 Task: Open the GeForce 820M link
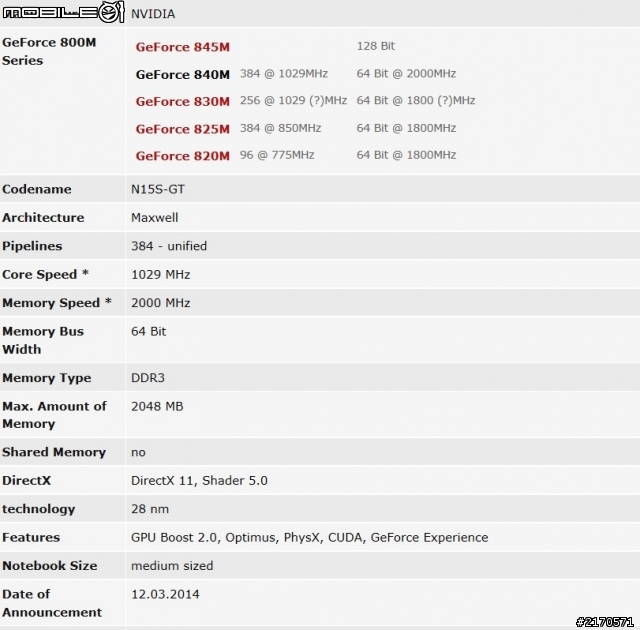click(x=182, y=156)
